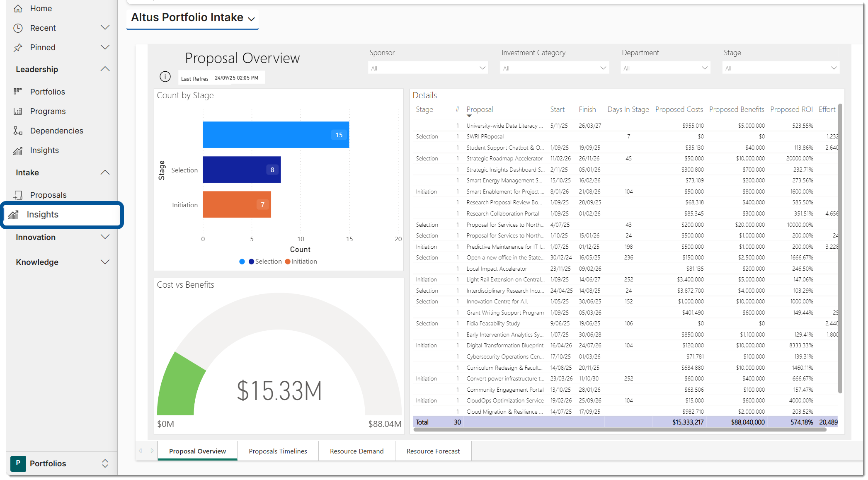The width and height of the screenshot is (868, 480).
Task: Click the Recent clock icon
Action: [18, 28]
